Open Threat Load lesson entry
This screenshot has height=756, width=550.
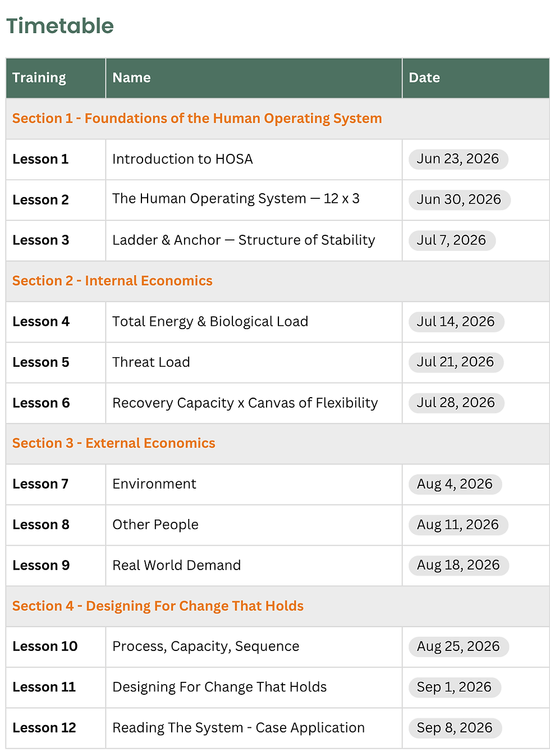tap(151, 362)
